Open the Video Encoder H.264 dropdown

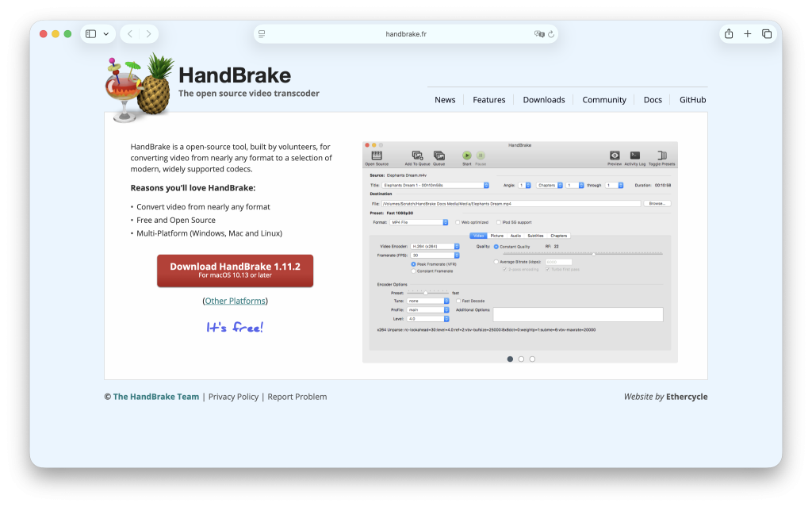[435, 246]
